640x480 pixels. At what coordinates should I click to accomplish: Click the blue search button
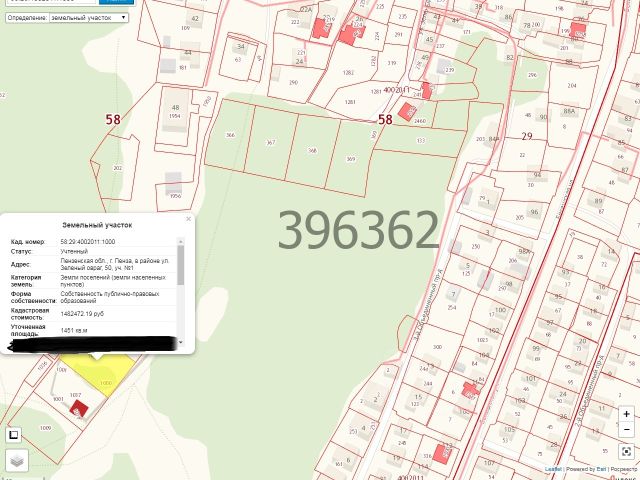coord(117,2)
